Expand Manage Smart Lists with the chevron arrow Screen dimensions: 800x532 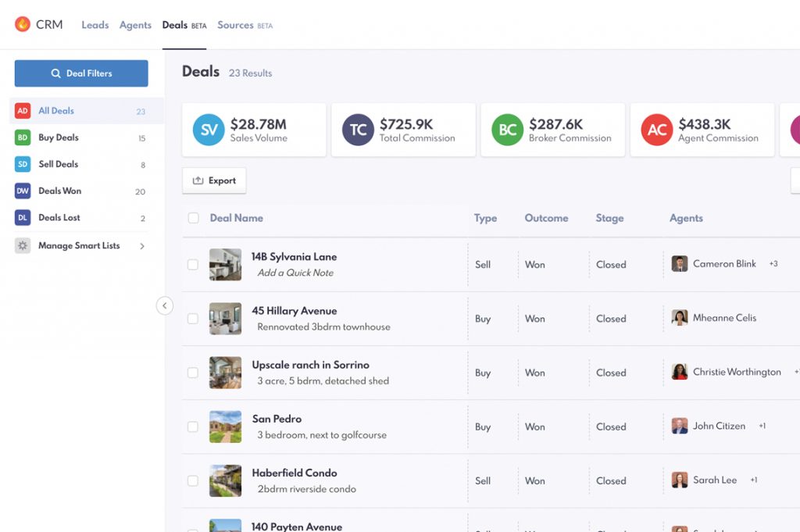click(142, 246)
